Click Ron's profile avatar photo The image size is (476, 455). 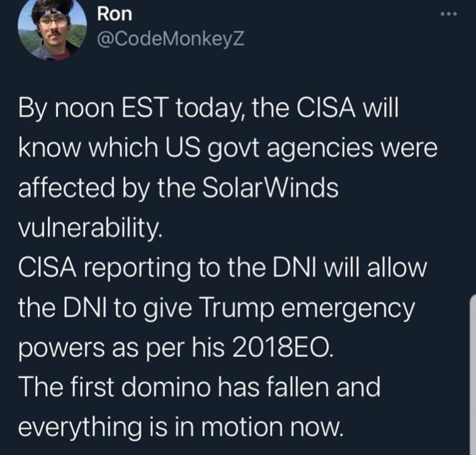click(x=52, y=29)
